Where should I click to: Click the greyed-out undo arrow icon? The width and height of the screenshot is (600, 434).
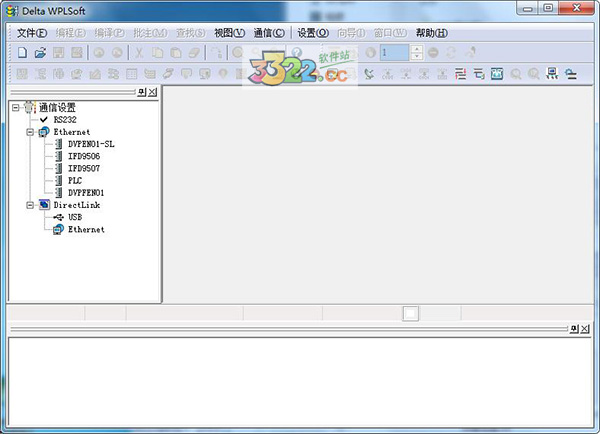click(99, 52)
